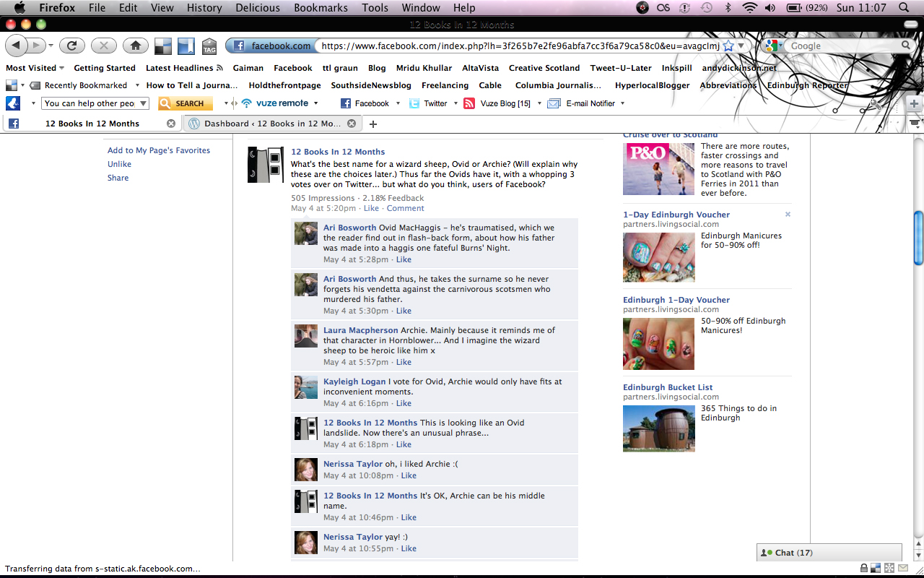Expand the vuze remote dropdown arrow
This screenshot has width=924, height=578.
[315, 103]
